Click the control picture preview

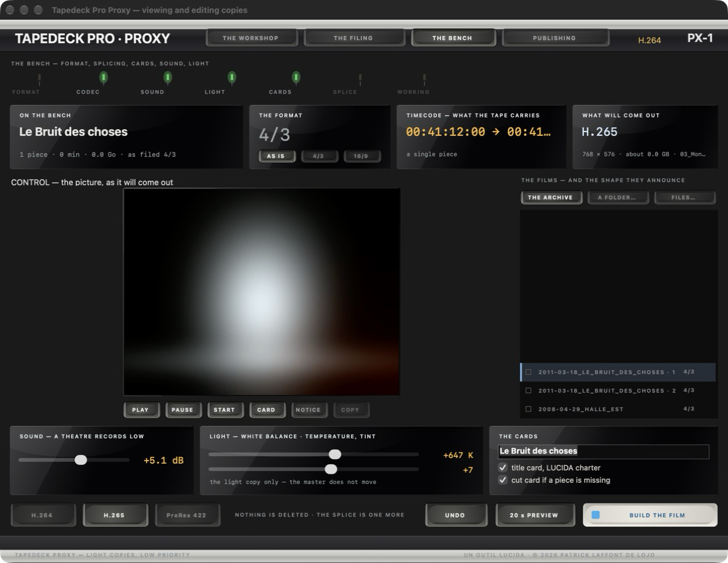pyautogui.click(x=262, y=292)
